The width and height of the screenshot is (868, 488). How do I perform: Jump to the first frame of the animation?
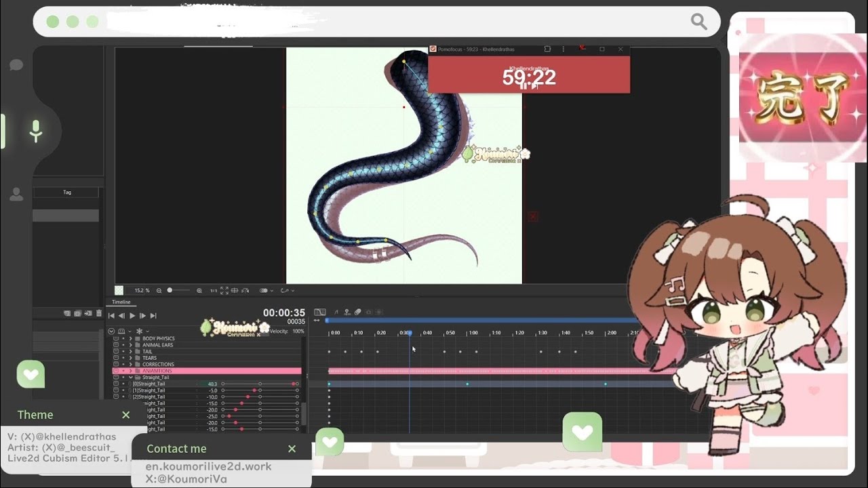click(x=112, y=316)
